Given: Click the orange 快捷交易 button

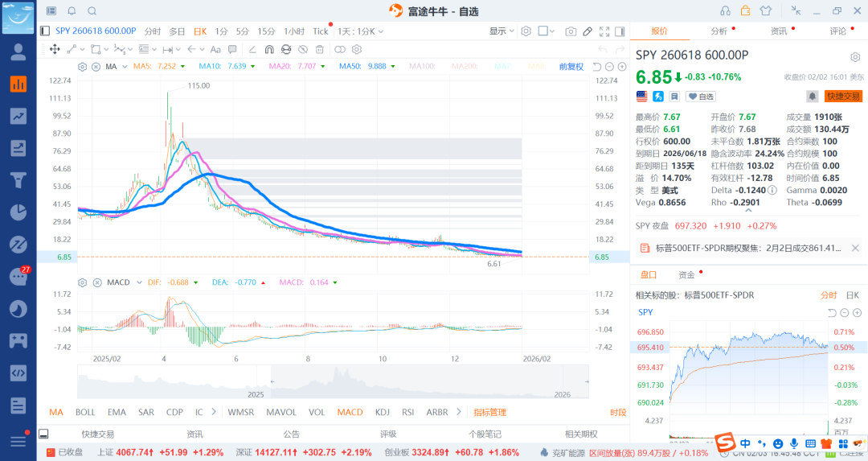Looking at the screenshot, I should (843, 97).
